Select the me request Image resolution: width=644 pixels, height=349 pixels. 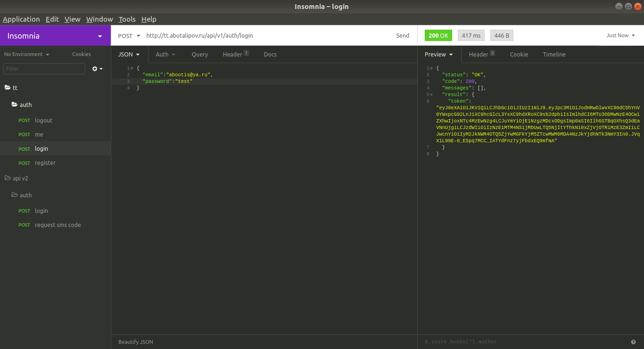[x=55, y=134]
